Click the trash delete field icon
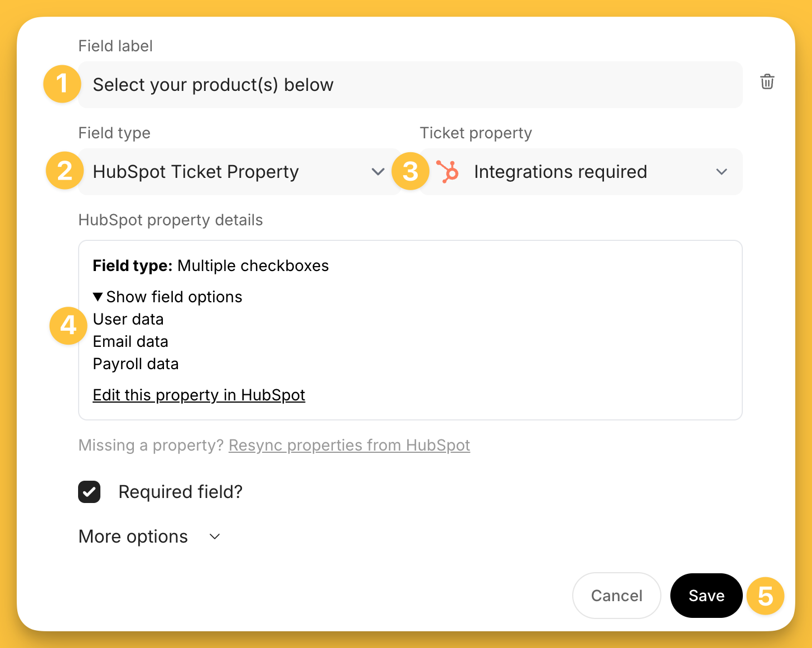 767,82
